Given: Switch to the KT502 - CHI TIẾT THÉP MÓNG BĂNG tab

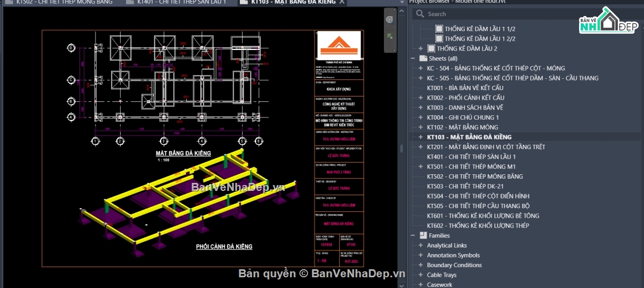Looking at the screenshot, I should click(x=64, y=2).
